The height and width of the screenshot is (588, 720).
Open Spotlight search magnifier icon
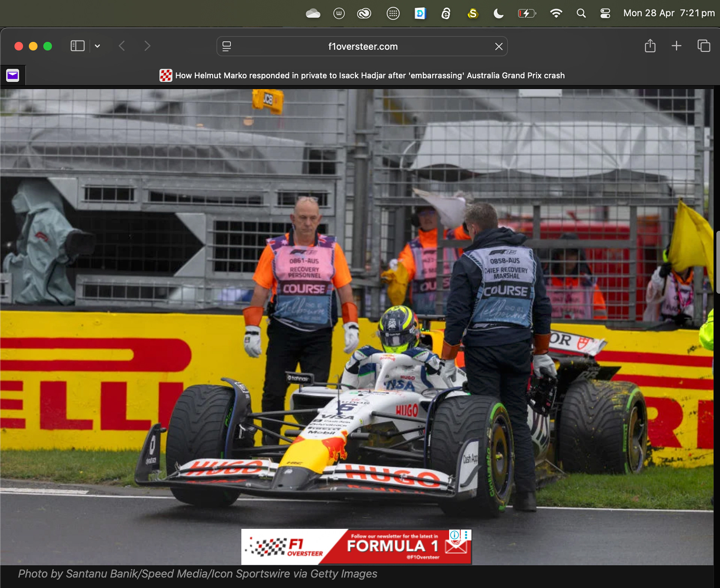[581, 14]
